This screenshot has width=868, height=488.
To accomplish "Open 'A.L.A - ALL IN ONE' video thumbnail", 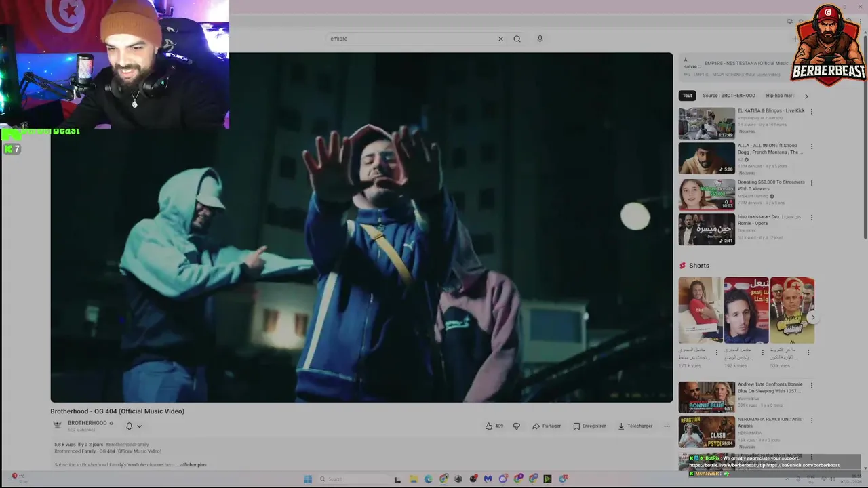I will [707, 159].
